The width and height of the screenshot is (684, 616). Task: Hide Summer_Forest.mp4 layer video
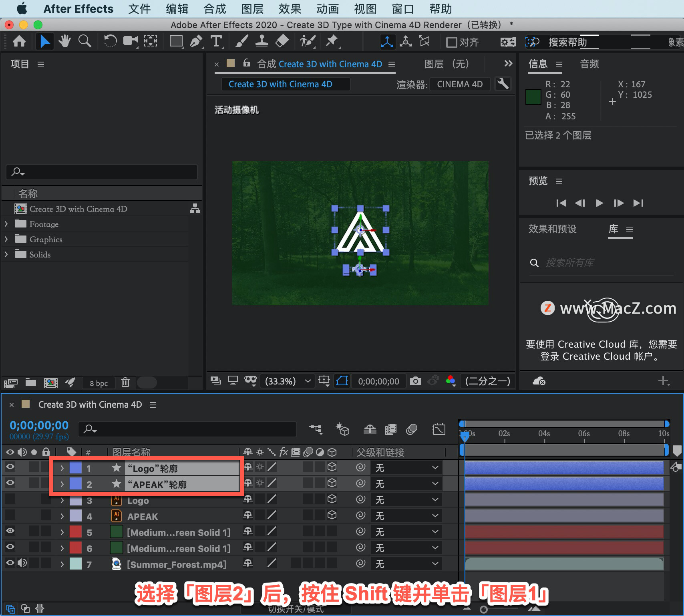(x=10, y=563)
